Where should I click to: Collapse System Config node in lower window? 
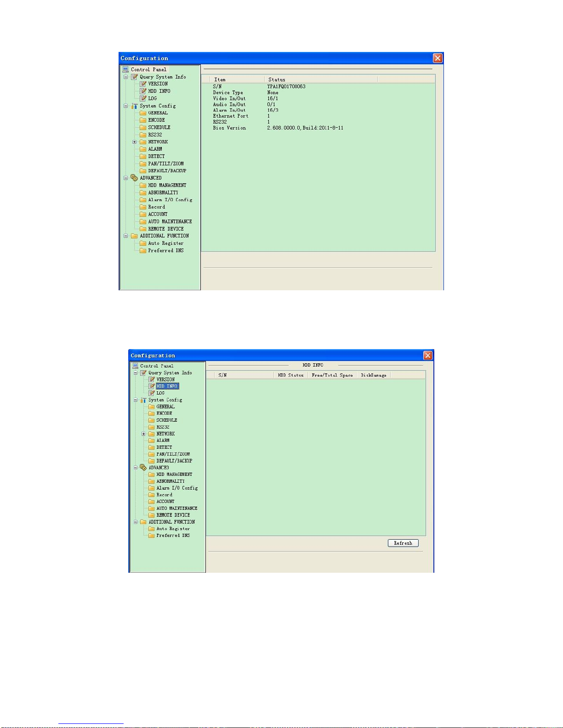pyautogui.click(x=136, y=400)
